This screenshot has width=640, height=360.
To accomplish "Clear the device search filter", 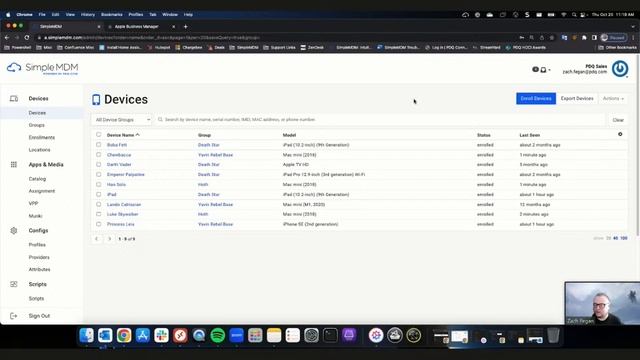I will 618,120.
